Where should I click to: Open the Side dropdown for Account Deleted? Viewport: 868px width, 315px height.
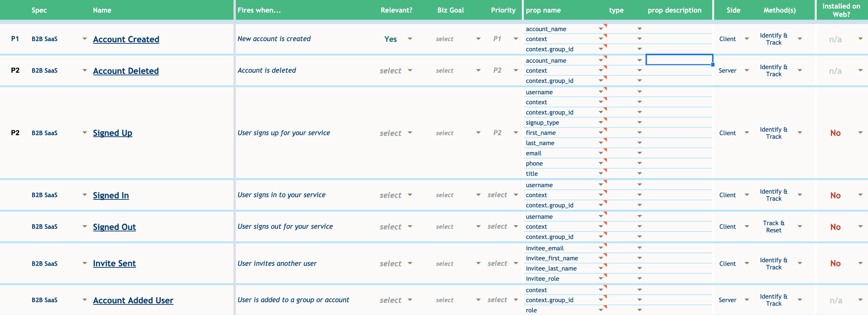pyautogui.click(x=747, y=70)
